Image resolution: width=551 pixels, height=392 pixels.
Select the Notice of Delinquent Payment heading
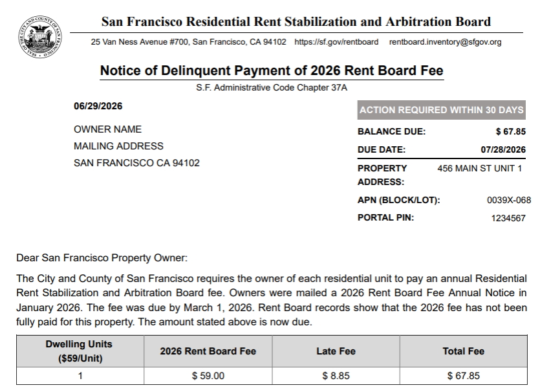(x=272, y=71)
